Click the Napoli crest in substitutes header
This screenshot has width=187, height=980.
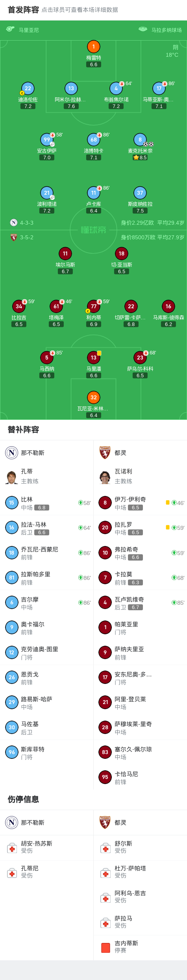12,453
